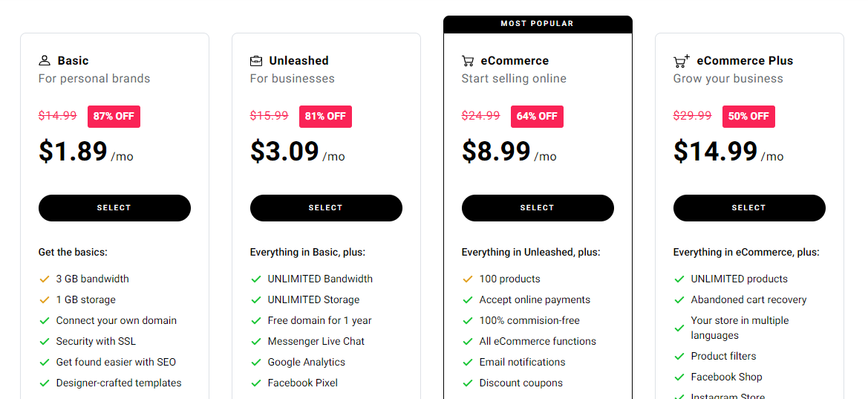The width and height of the screenshot is (868, 399).
Task: Select the eCommerce Plus plan
Action: tap(749, 208)
